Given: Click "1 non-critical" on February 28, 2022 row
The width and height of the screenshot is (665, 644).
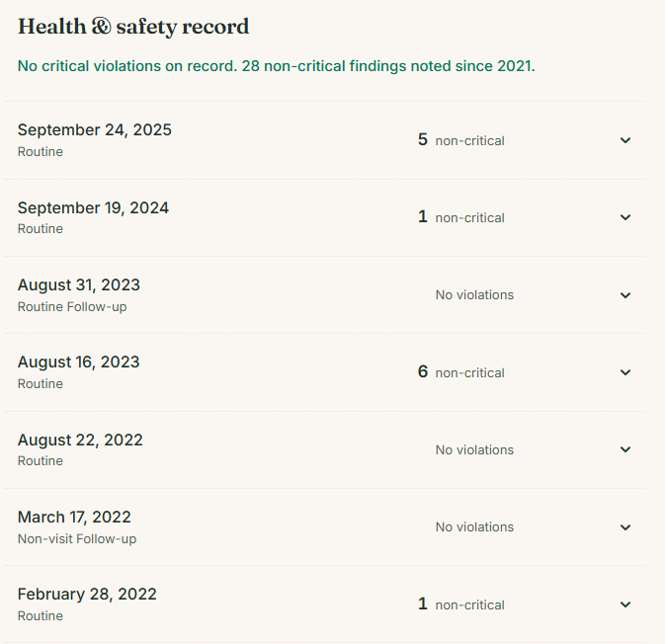Looking at the screenshot, I should 461,604.
